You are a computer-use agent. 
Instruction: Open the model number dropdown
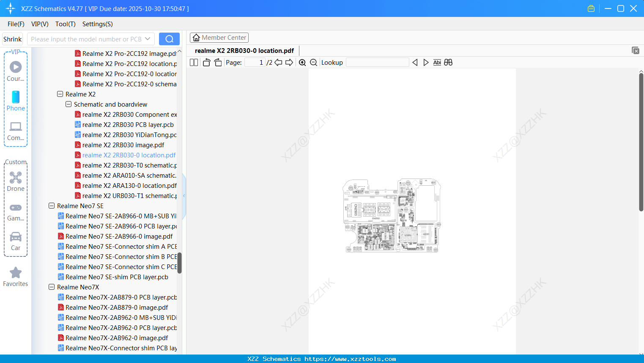(x=148, y=39)
